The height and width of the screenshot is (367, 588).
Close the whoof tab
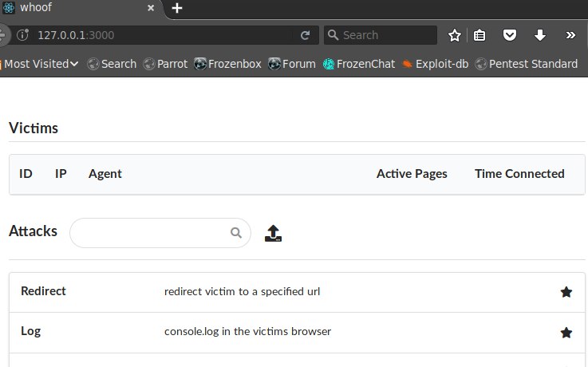(x=151, y=8)
